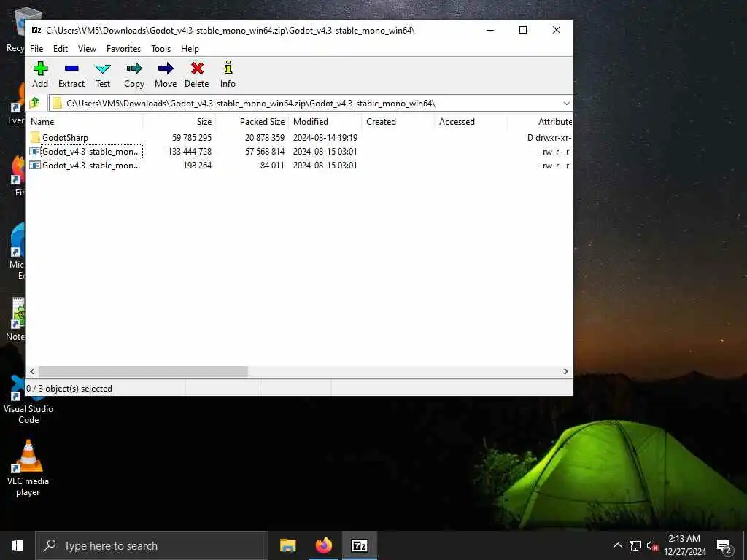Click the green Add toolbar icon

point(40,69)
